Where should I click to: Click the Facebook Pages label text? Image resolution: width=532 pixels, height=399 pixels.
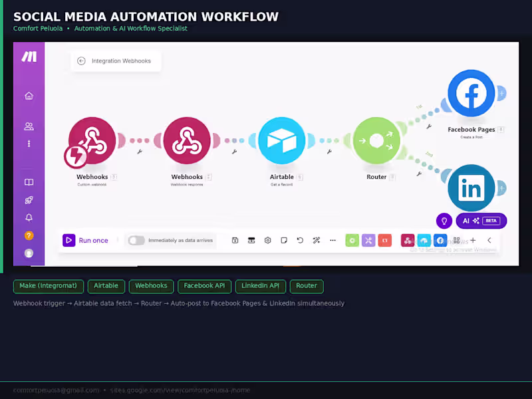[471, 130]
